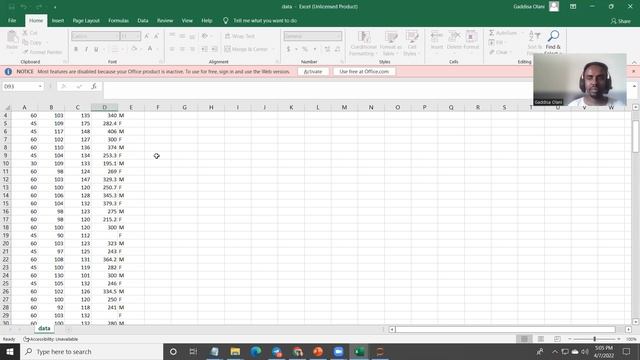Switch to the View tab
Viewport: 640px width, 360px height.
coord(187,20)
